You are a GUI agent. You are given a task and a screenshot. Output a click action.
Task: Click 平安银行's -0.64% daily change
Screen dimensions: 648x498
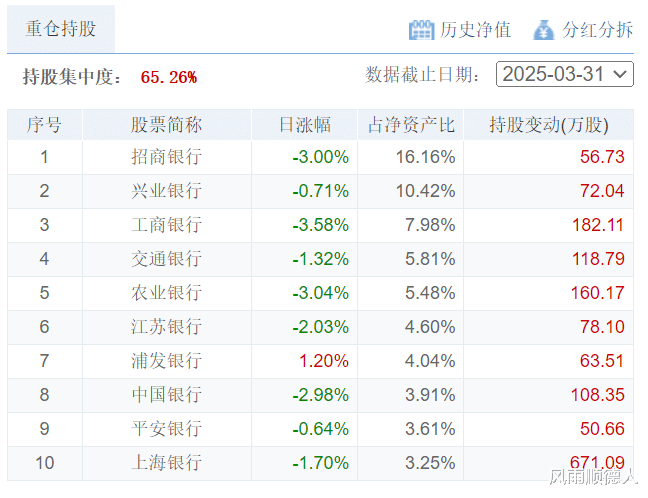[320, 429]
